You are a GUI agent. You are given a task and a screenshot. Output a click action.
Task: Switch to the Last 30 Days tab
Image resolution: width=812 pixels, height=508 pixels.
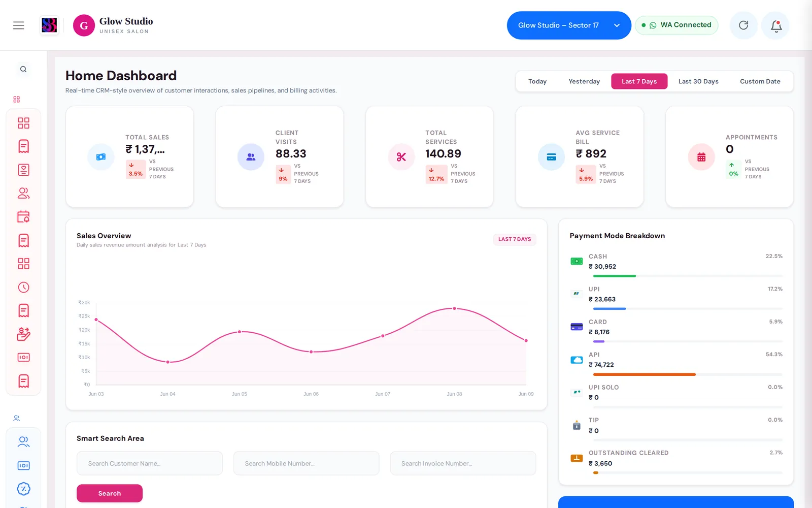click(x=698, y=81)
